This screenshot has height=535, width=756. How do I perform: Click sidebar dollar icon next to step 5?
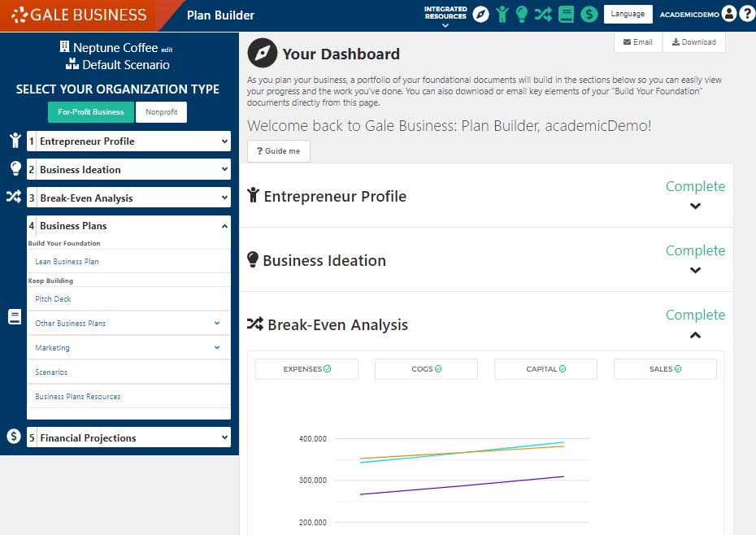click(x=14, y=436)
